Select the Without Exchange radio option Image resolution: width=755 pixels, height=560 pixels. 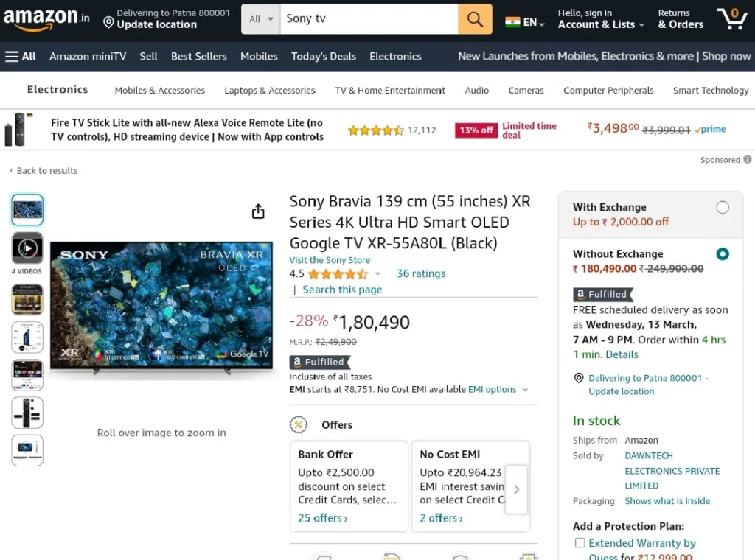723,254
